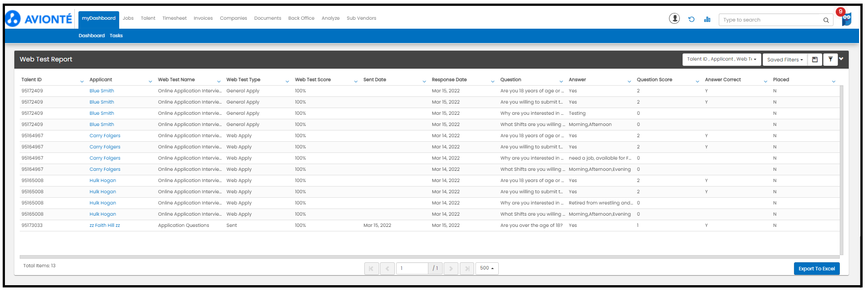Image resolution: width=868 pixels, height=291 pixels.
Task: Click the search magnifier icon
Action: tap(826, 20)
